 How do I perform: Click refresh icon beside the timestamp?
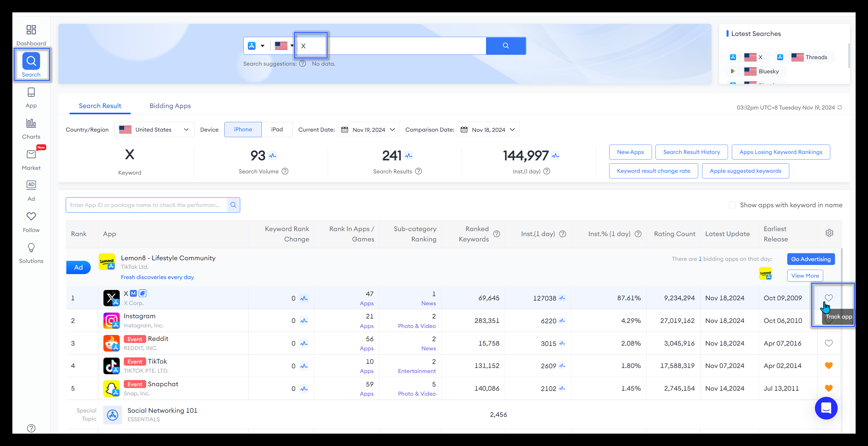point(840,108)
